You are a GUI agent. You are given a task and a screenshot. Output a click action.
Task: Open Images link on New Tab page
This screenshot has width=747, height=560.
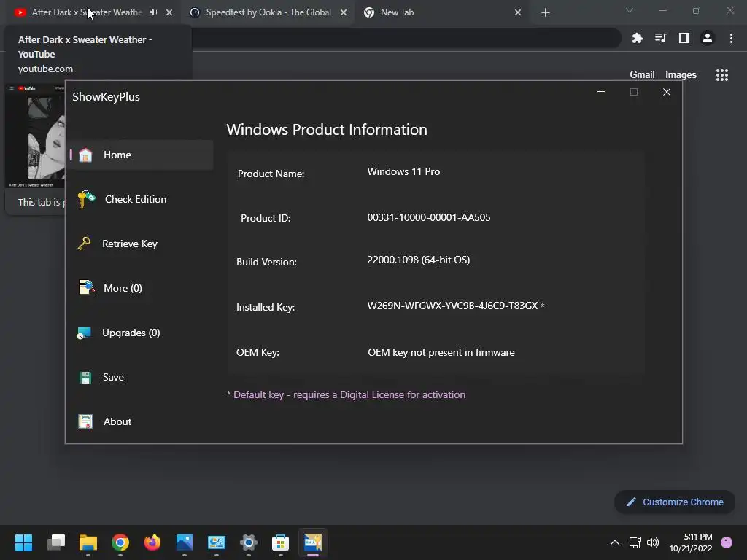pos(681,75)
